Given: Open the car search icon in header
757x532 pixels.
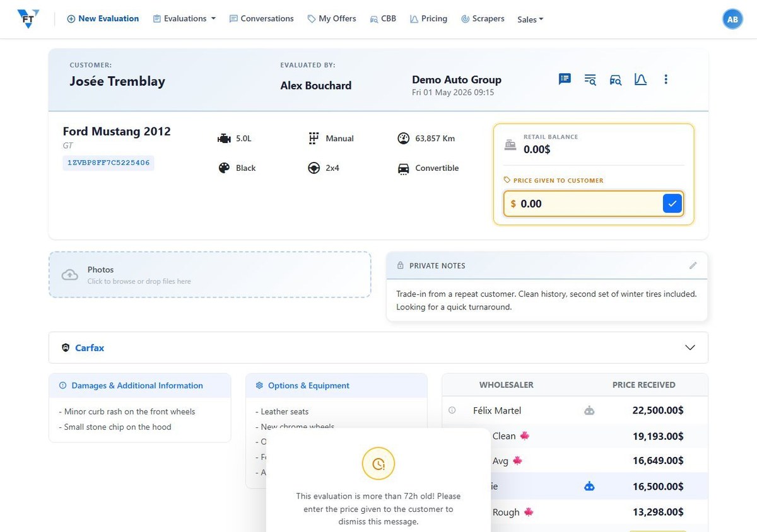Looking at the screenshot, I should pos(615,79).
